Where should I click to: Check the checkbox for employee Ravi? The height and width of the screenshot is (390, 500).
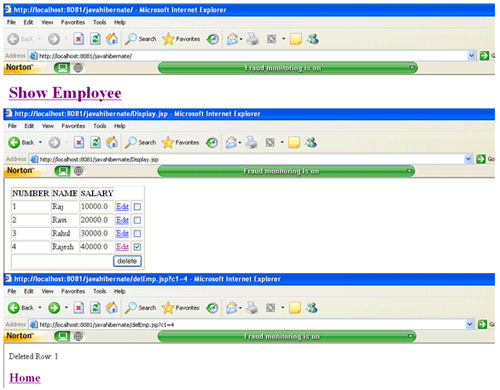pyautogui.click(x=137, y=220)
